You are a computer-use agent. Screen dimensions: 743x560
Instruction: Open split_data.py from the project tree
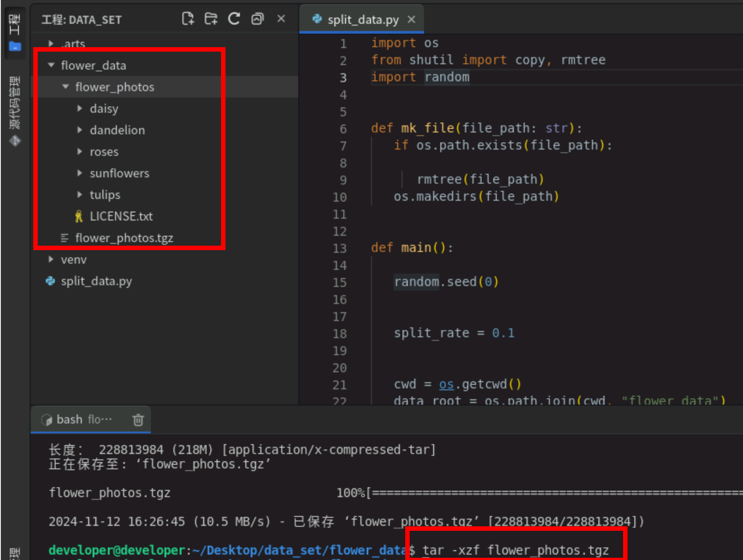(x=96, y=281)
